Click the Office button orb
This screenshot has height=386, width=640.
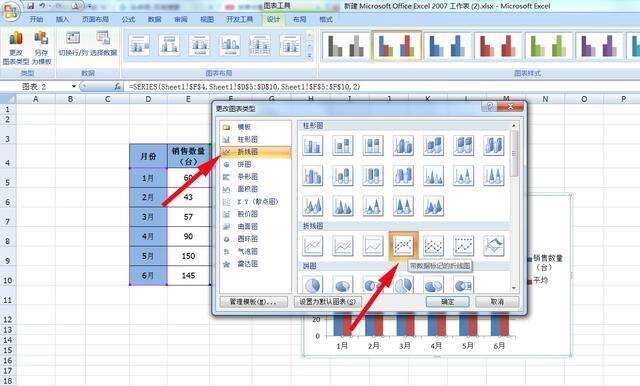(11, 12)
